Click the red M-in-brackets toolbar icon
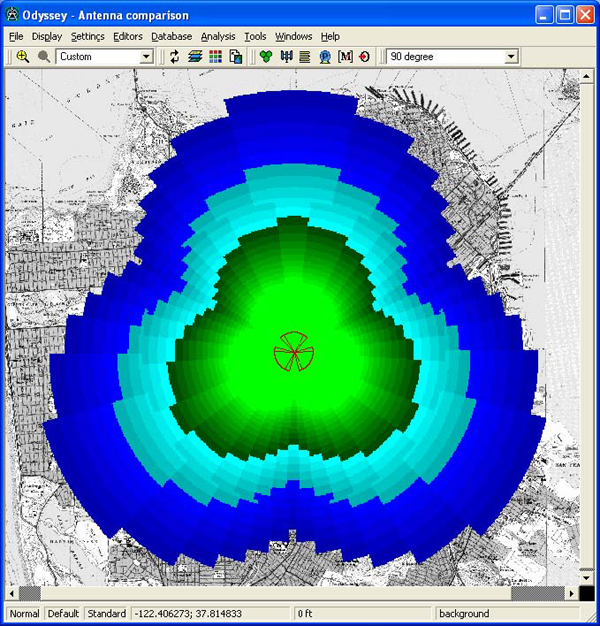Viewport: 600px width, 626px height. pyautogui.click(x=345, y=57)
